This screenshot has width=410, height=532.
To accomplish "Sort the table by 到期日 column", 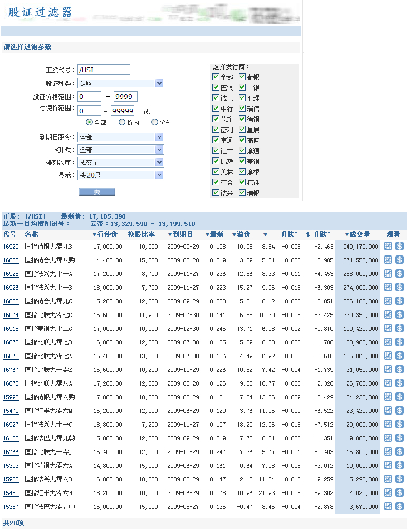I will 180,234.
